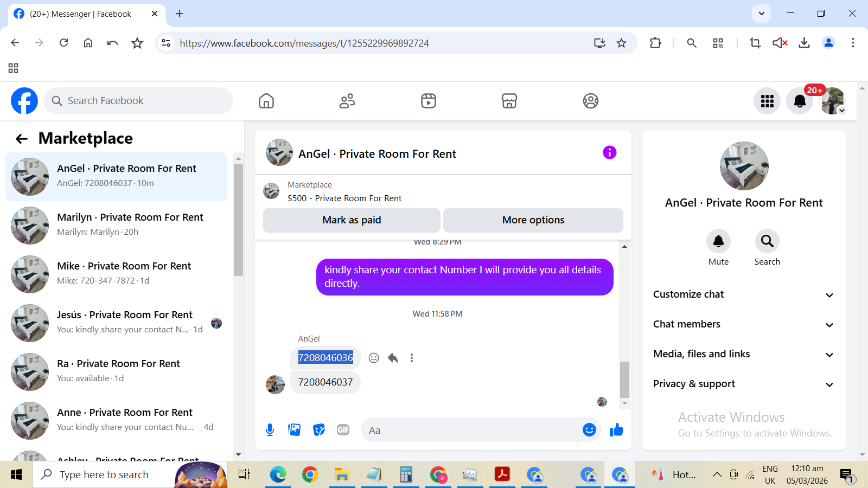Click the Aa message input field
Screen dimensions: 868x488
pyautogui.click(x=481, y=430)
